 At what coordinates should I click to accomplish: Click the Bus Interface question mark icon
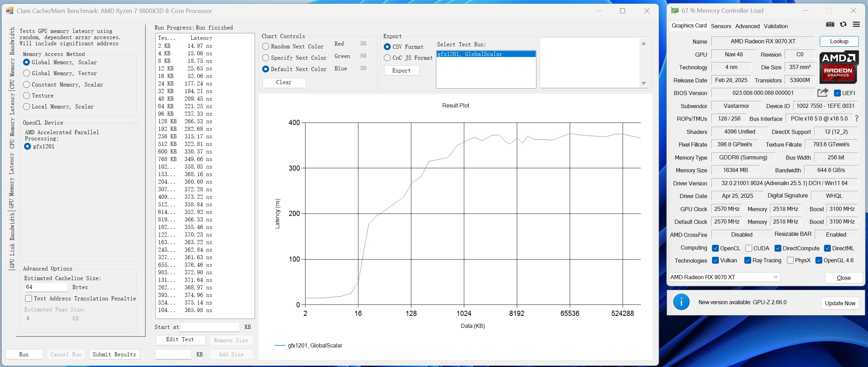856,119
